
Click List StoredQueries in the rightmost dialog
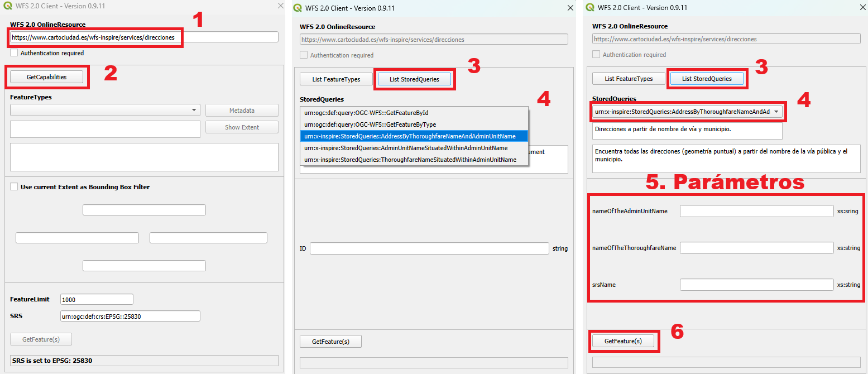point(707,78)
